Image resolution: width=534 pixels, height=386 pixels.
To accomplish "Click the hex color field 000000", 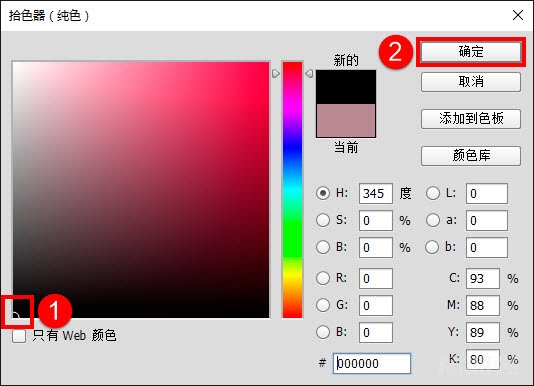I will (372, 363).
